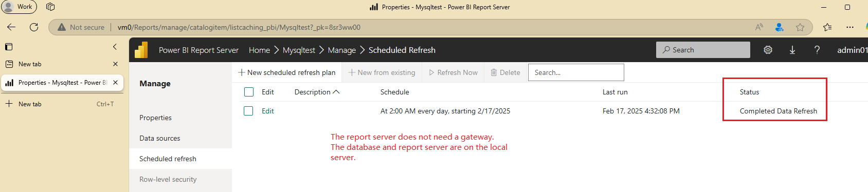Click the refresh plans Search field
Image resolution: width=868 pixels, height=192 pixels.
(576, 72)
